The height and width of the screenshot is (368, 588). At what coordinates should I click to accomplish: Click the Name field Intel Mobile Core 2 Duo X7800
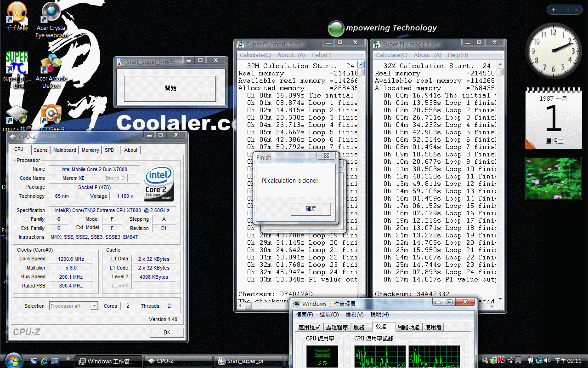point(94,169)
